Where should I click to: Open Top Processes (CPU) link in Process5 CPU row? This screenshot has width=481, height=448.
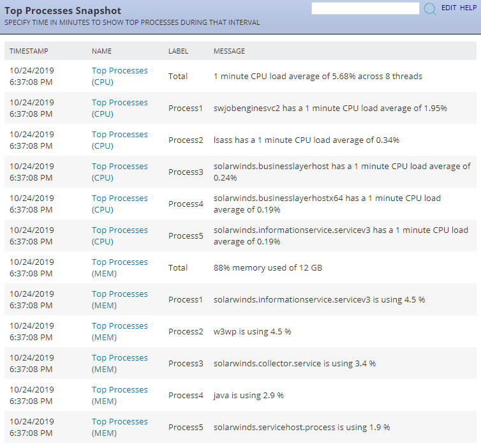coord(120,235)
